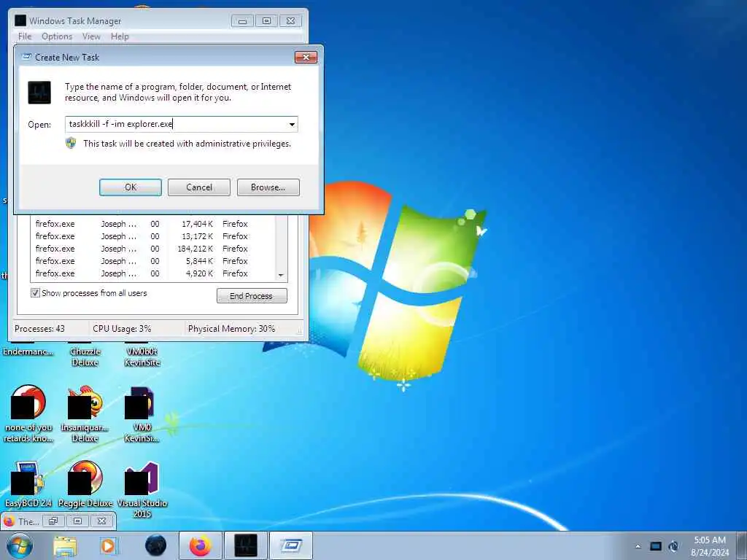Click the dark globe taskbar icon
747x560 pixels.
pos(156,546)
